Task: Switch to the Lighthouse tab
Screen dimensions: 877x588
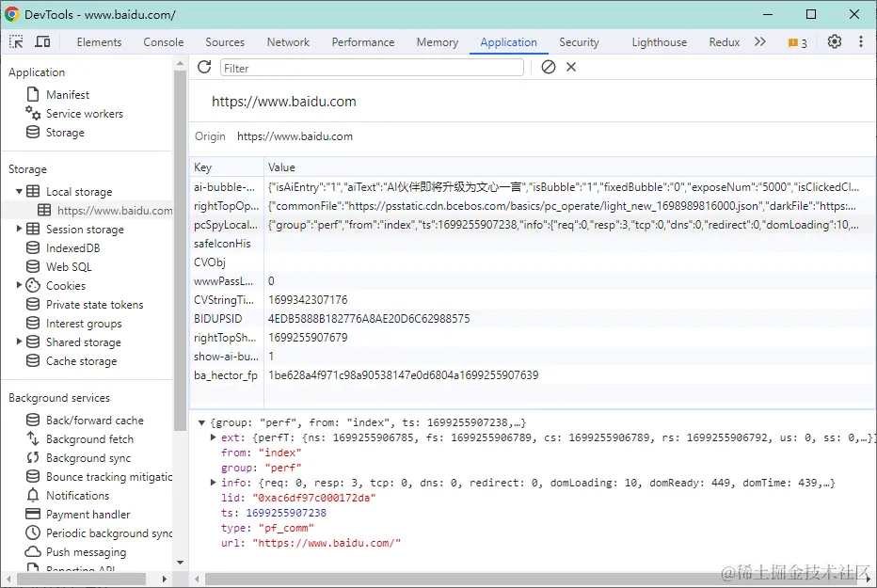Action: (660, 42)
